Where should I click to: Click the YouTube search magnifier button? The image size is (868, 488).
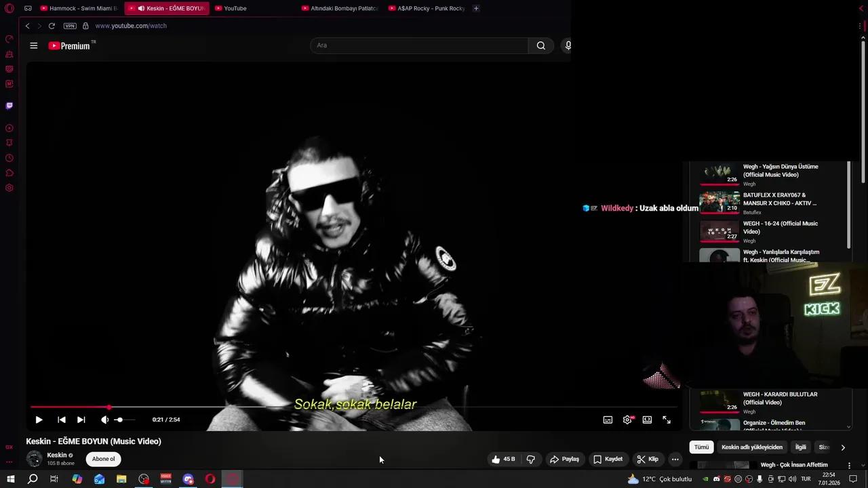pos(540,45)
